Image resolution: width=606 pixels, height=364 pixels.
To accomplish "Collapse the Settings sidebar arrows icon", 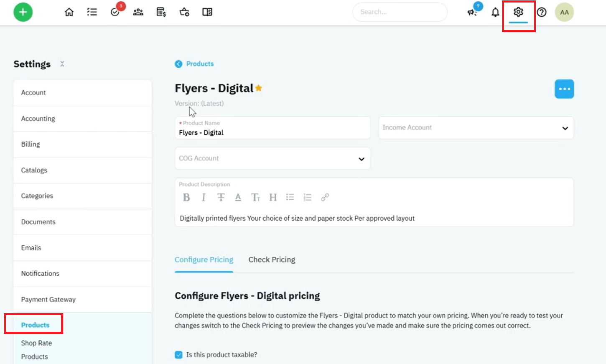I will click(62, 64).
